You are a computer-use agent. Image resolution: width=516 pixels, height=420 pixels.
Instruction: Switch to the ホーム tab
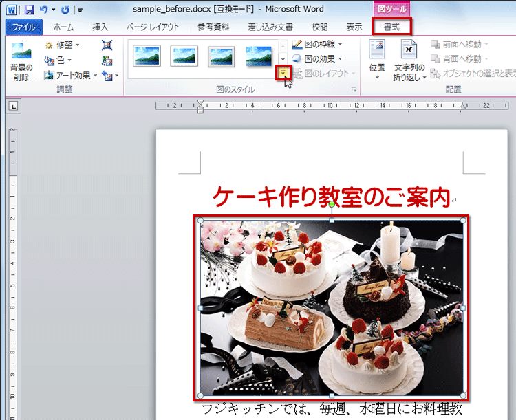click(63, 27)
